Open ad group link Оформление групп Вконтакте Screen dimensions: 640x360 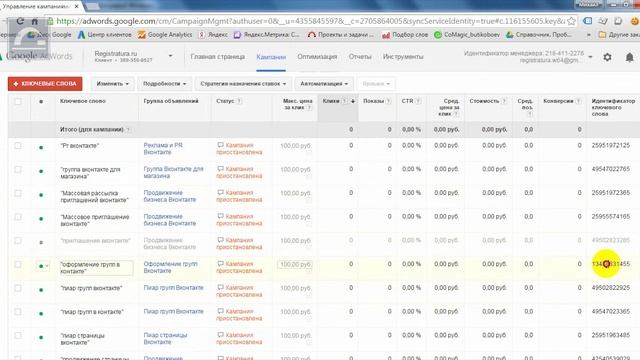pyautogui.click(x=170, y=267)
